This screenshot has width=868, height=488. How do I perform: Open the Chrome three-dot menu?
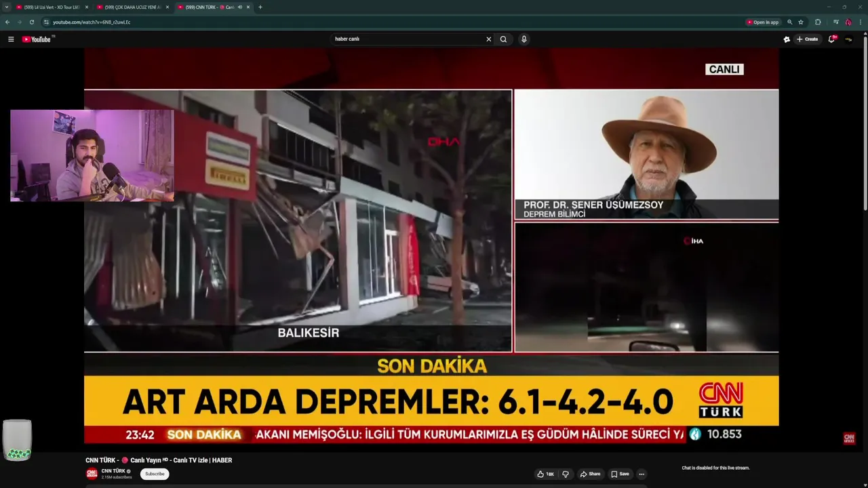(x=861, y=22)
